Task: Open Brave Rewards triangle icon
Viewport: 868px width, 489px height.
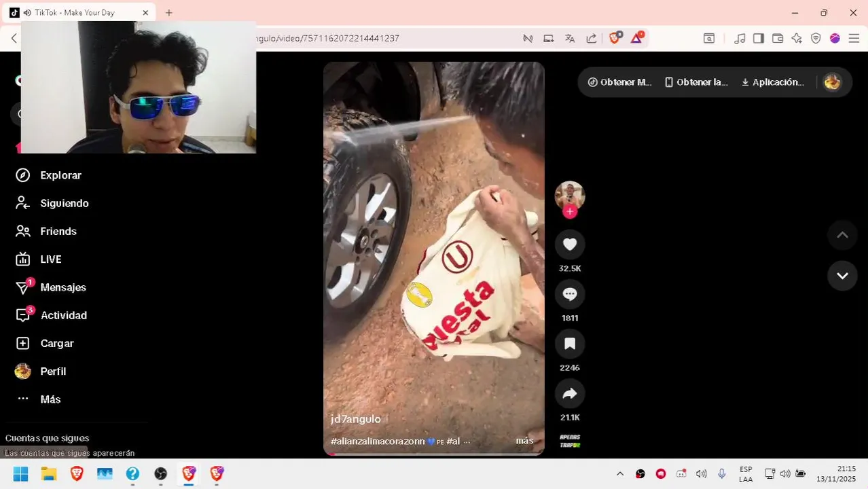Action: coord(636,38)
